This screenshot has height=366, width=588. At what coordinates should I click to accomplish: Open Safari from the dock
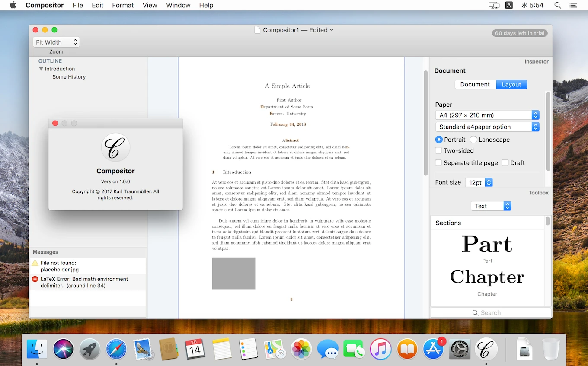pos(116,349)
